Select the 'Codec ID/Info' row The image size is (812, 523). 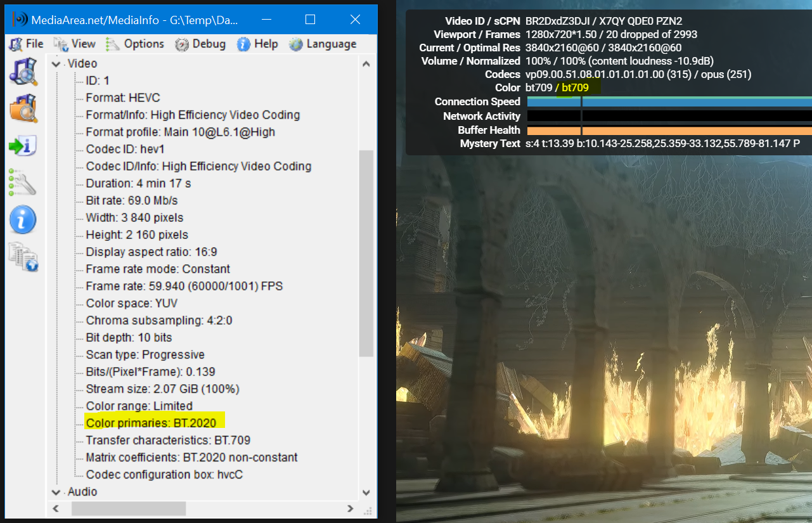[x=198, y=166]
